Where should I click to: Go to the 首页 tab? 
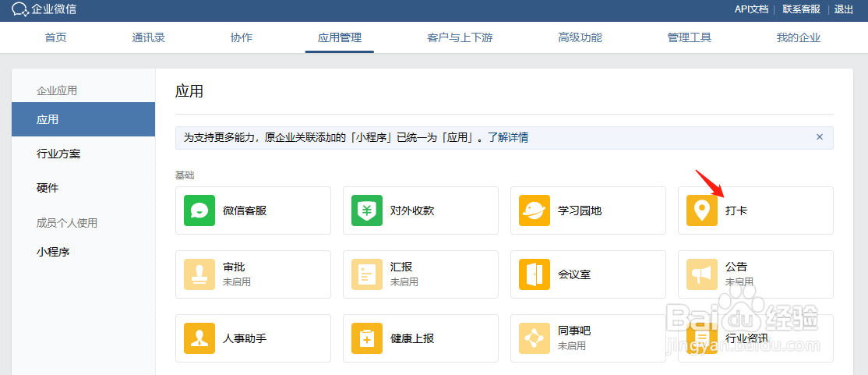click(55, 37)
